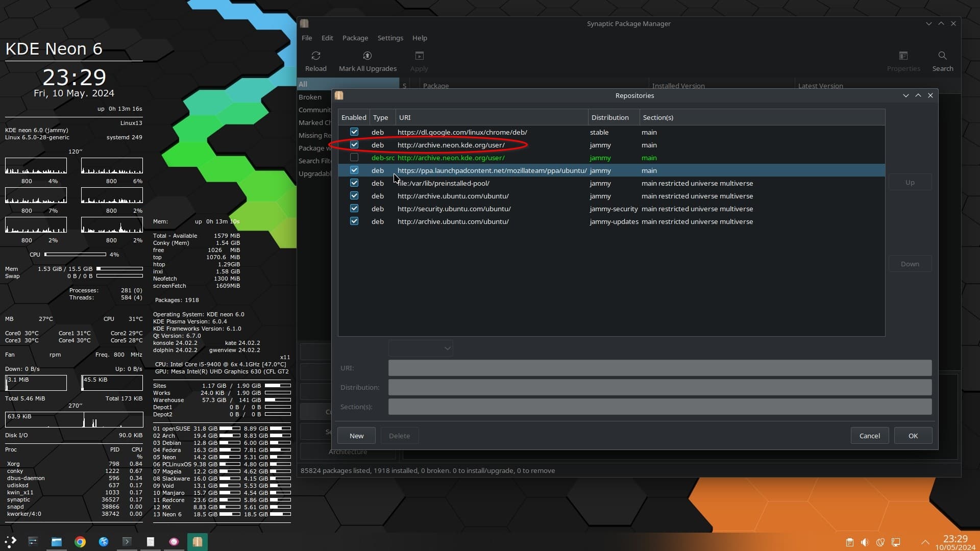The height and width of the screenshot is (551, 980).
Task: Sort repositories by the Distribution column header
Action: click(614, 117)
